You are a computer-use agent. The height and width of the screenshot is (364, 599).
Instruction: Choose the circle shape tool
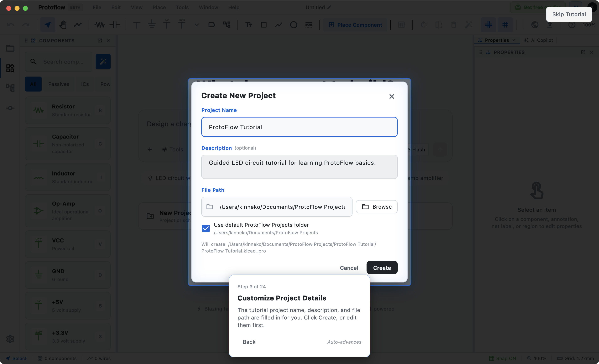pyautogui.click(x=293, y=25)
